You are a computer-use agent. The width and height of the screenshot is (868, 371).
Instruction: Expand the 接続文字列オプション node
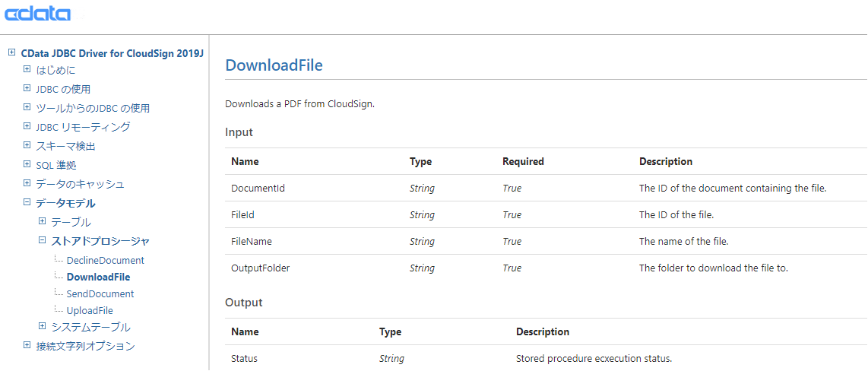(27, 346)
